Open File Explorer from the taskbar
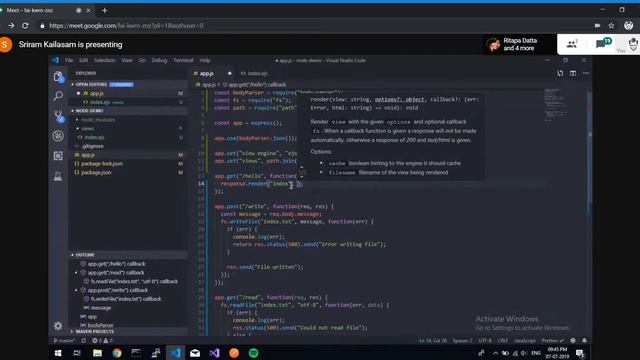Image resolution: width=640 pixels, height=360 pixels. [x=97, y=353]
